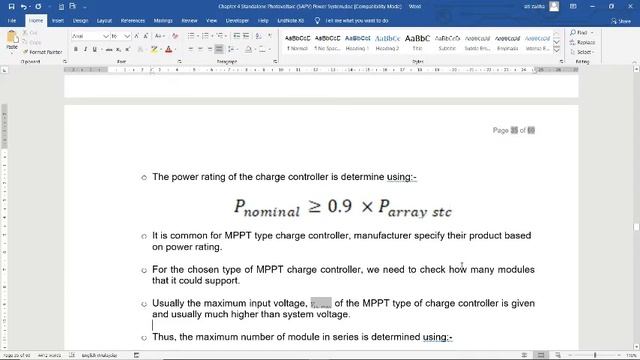Expand the Styles gallery

(x=557, y=50)
